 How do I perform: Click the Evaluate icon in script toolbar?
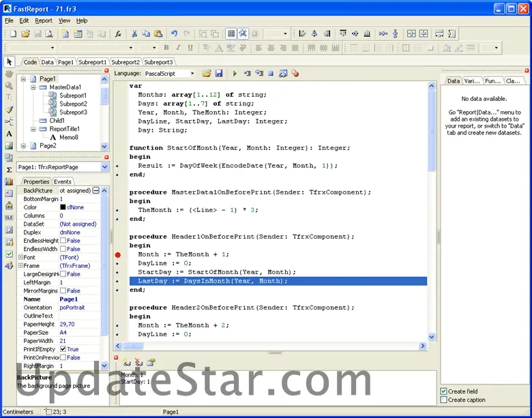coord(283,73)
